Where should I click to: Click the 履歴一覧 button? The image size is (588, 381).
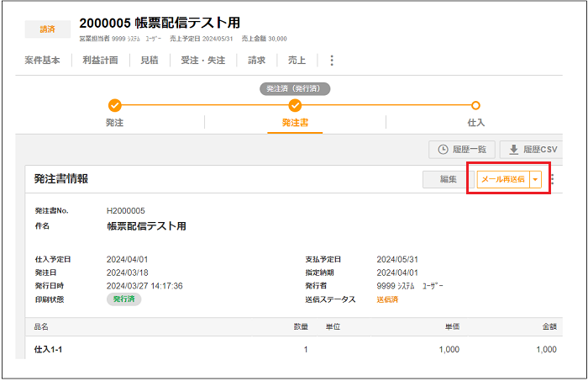click(463, 150)
